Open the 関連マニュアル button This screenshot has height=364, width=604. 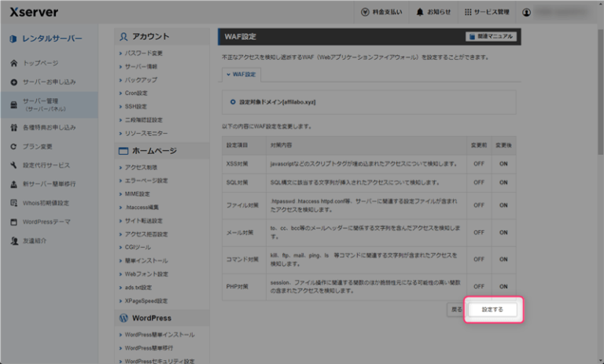[x=490, y=36]
